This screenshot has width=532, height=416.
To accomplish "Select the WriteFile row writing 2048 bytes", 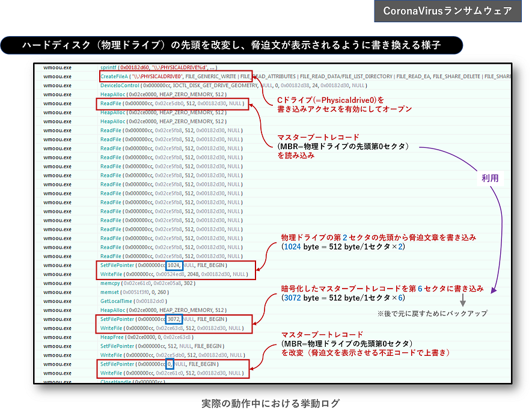I will click(x=174, y=274).
